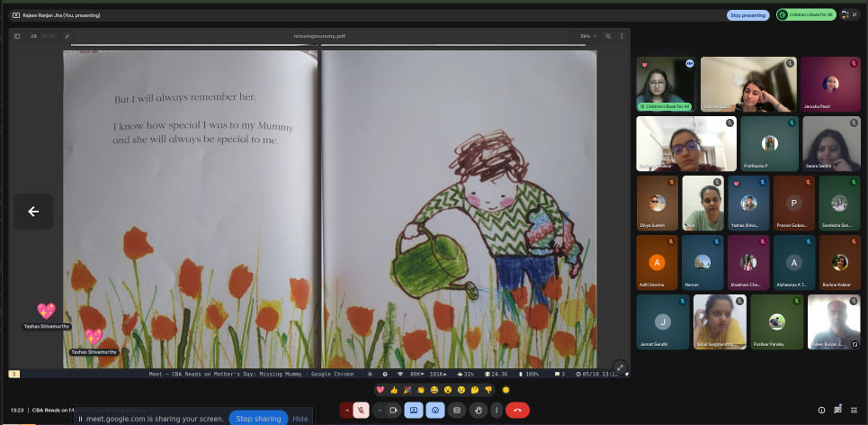868x425 pixels.
Task: Open PDF viewer three-dot menu
Action: (622, 36)
